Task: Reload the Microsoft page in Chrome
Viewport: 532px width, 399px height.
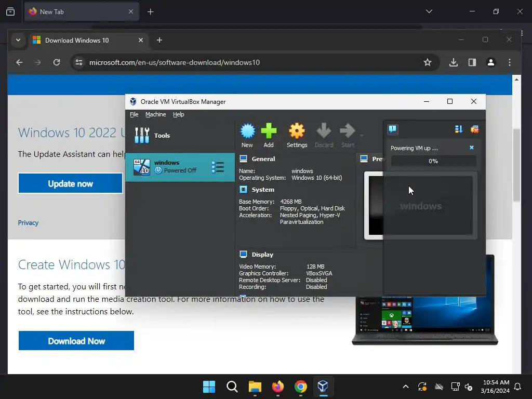Action: (x=57, y=62)
